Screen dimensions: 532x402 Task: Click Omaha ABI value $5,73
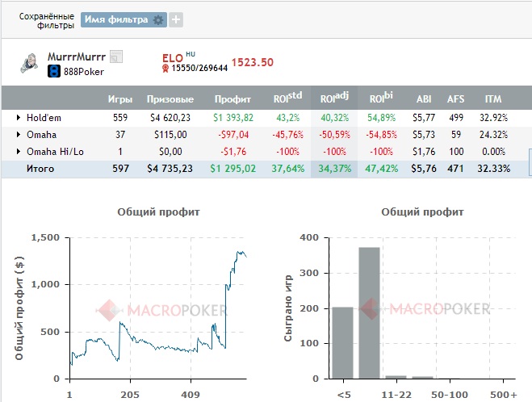pyautogui.click(x=424, y=135)
